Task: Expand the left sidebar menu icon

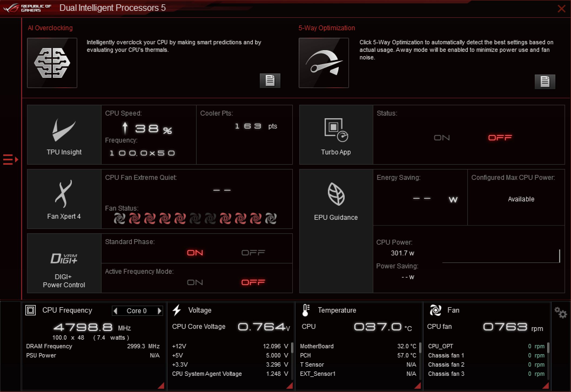Action: [11, 160]
